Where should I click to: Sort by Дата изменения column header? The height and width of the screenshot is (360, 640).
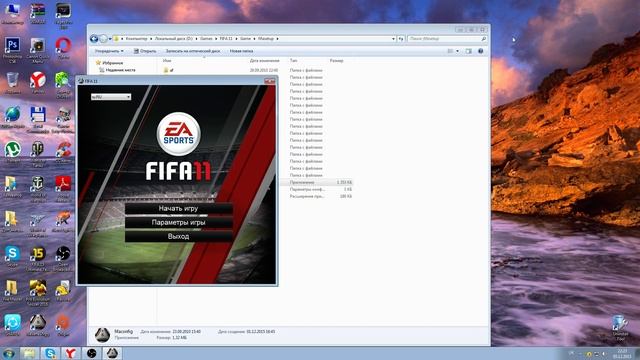(x=264, y=60)
